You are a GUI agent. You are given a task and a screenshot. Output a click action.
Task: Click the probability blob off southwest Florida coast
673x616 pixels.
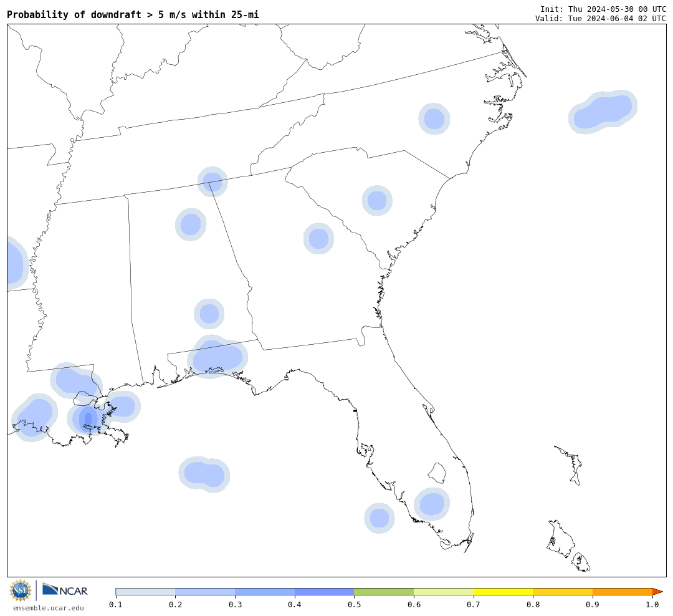click(379, 518)
